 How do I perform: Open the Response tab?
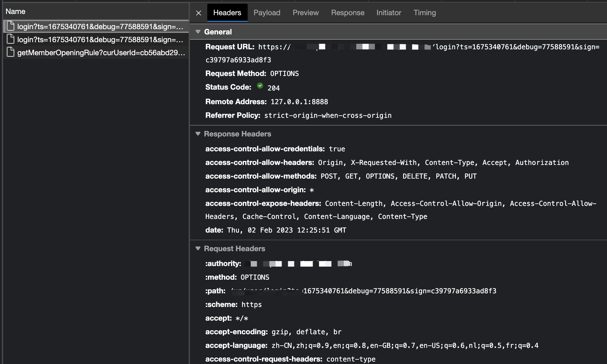[x=348, y=13]
